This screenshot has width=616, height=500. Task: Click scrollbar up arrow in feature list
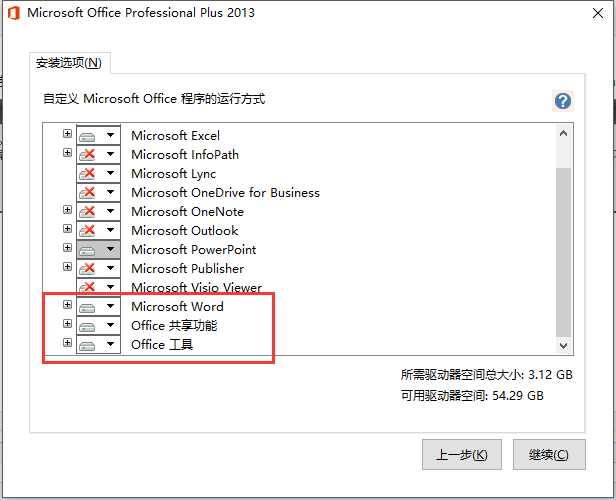(x=563, y=134)
